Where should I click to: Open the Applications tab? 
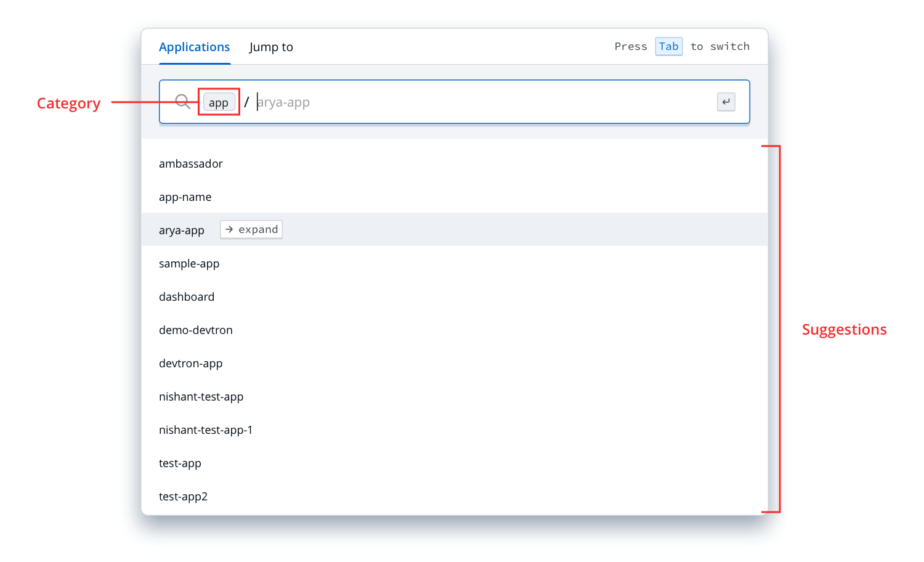point(194,47)
